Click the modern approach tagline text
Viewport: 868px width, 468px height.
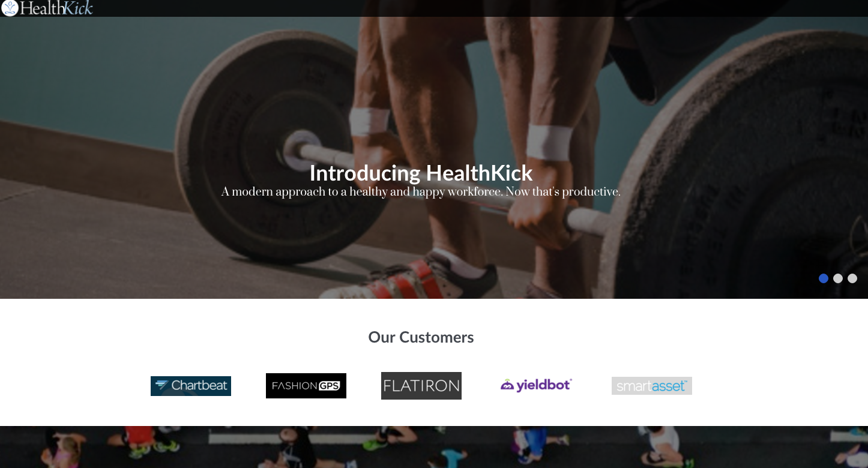421,192
